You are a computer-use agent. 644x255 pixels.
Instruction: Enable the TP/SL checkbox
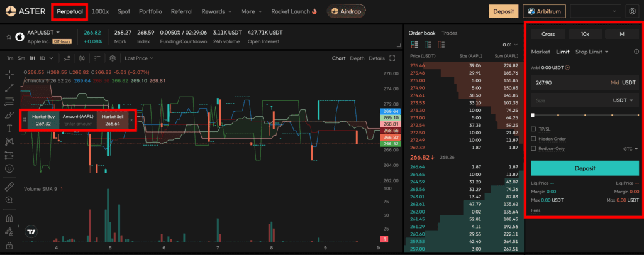(534, 129)
